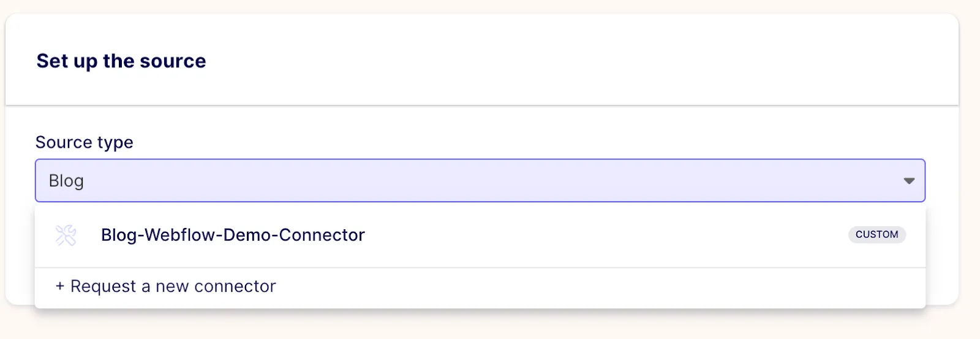Click blank space right of Request a new connector

(600, 287)
